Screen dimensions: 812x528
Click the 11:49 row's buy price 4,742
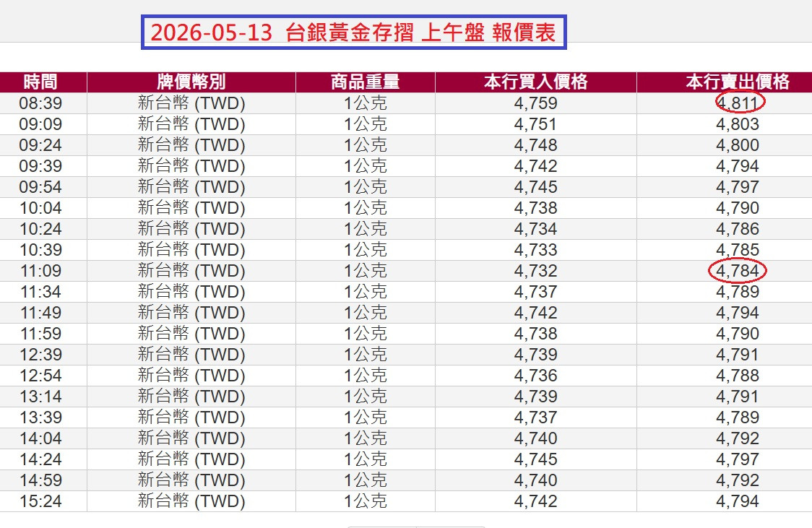(x=535, y=313)
